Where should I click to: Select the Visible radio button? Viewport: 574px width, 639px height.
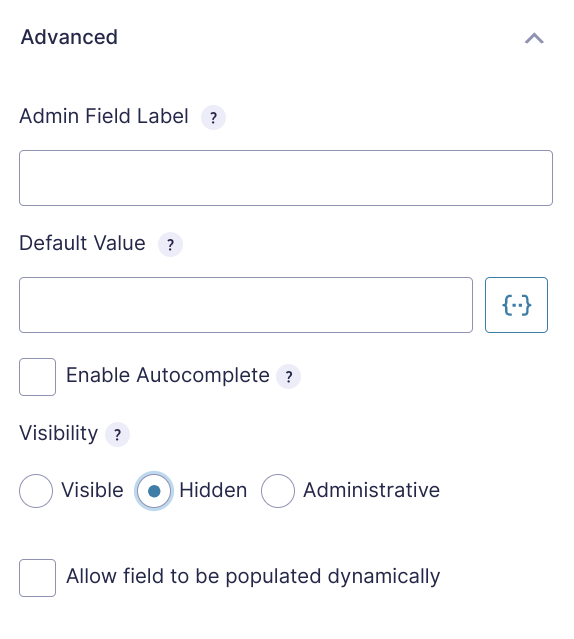tap(36, 491)
